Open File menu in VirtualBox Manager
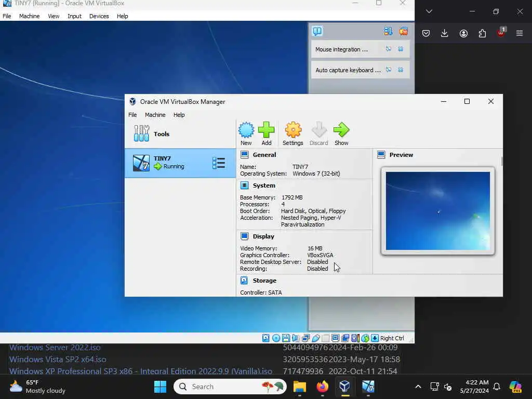The height and width of the screenshot is (399, 532). [132, 115]
